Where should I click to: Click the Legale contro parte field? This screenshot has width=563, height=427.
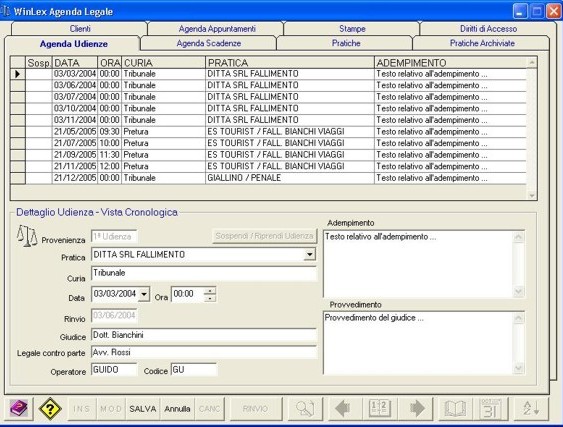pyautogui.click(x=204, y=352)
